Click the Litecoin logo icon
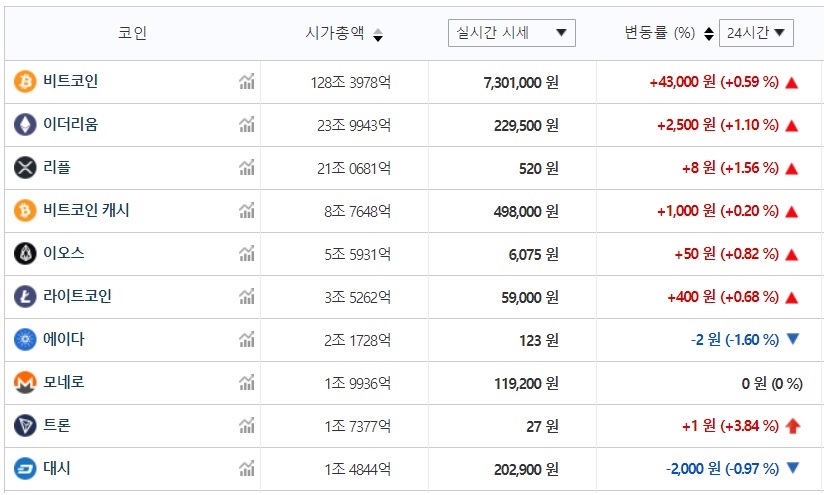The image size is (825, 495). coord(25,297)
